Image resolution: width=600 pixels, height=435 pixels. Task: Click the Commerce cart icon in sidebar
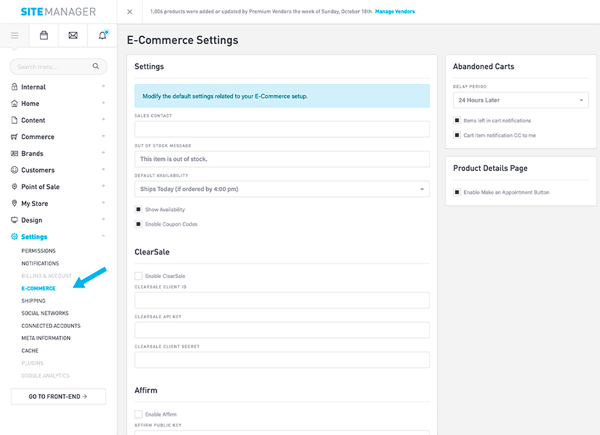pyautogui.click(x=14, y=137)
